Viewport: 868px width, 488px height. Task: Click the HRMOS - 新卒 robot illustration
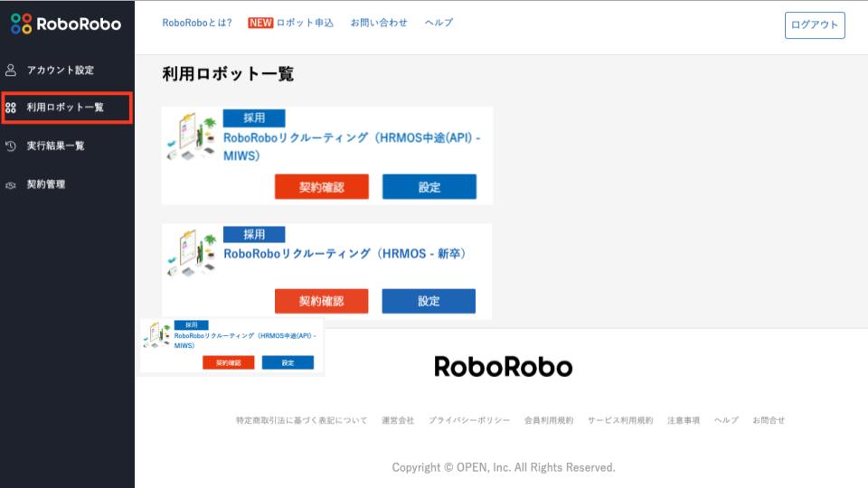click(x=192, y=253)
